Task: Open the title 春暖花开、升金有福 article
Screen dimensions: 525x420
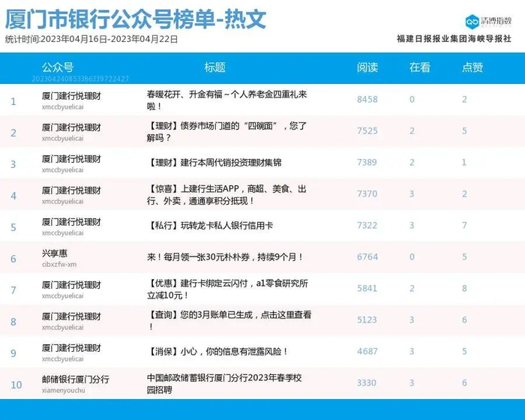Action: click(x=226, y=100)
